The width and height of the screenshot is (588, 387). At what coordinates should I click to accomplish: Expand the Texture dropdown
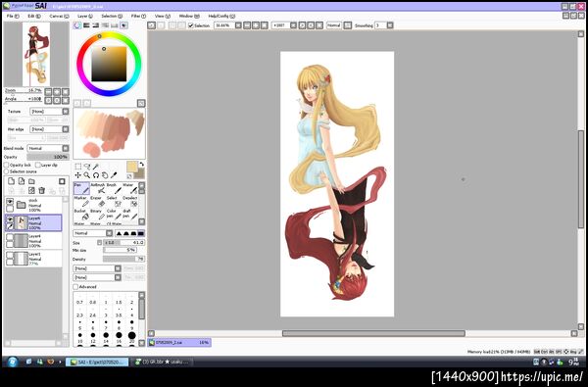[x=49, y=112]
